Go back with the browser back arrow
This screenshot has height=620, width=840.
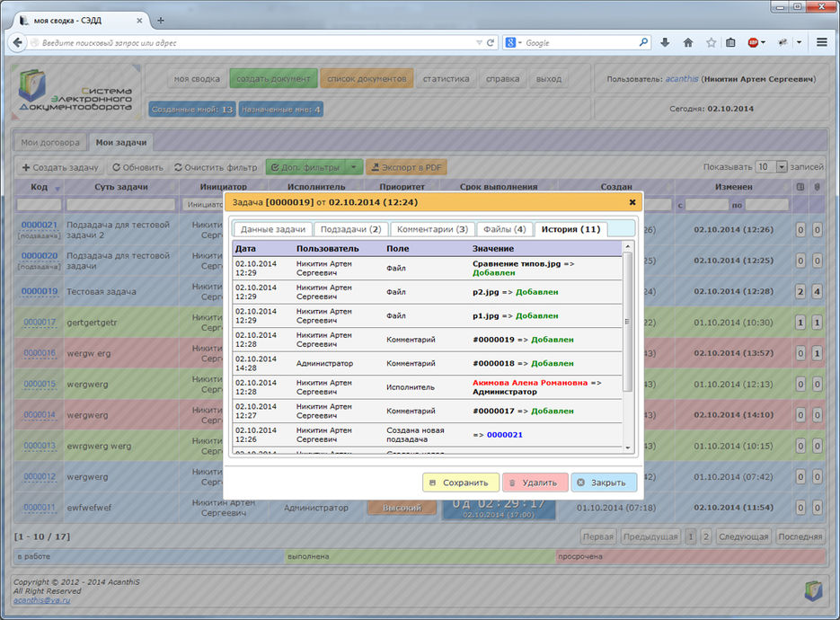[17, 42]
